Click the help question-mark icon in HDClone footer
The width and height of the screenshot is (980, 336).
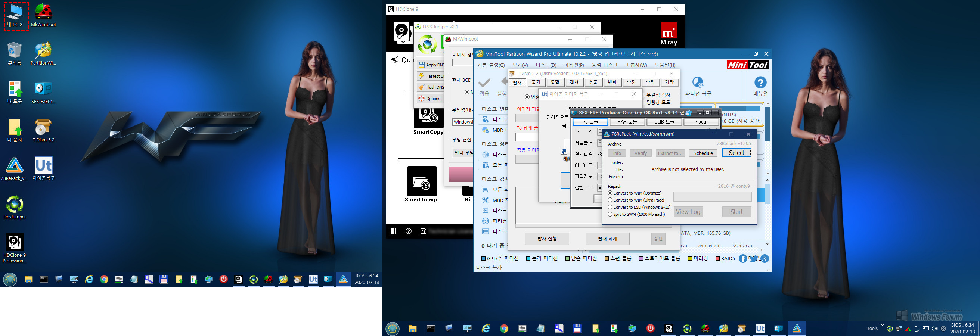[x=409, y=231]
